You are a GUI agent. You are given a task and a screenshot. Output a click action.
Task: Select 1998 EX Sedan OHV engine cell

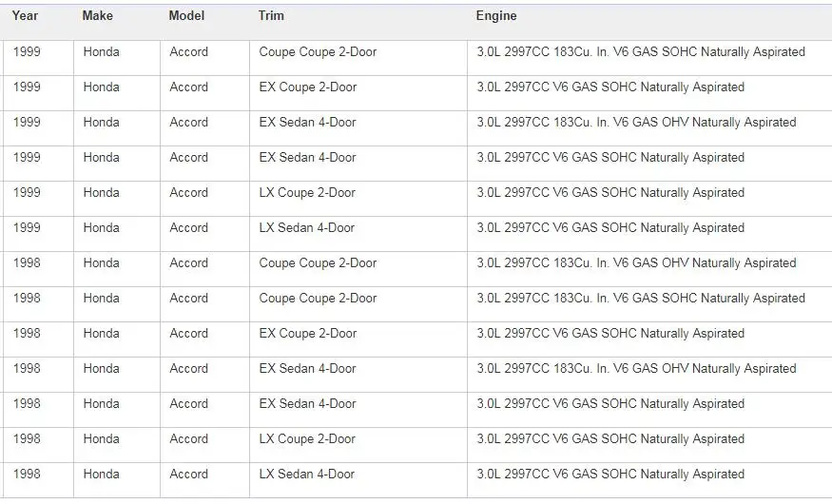649,375
